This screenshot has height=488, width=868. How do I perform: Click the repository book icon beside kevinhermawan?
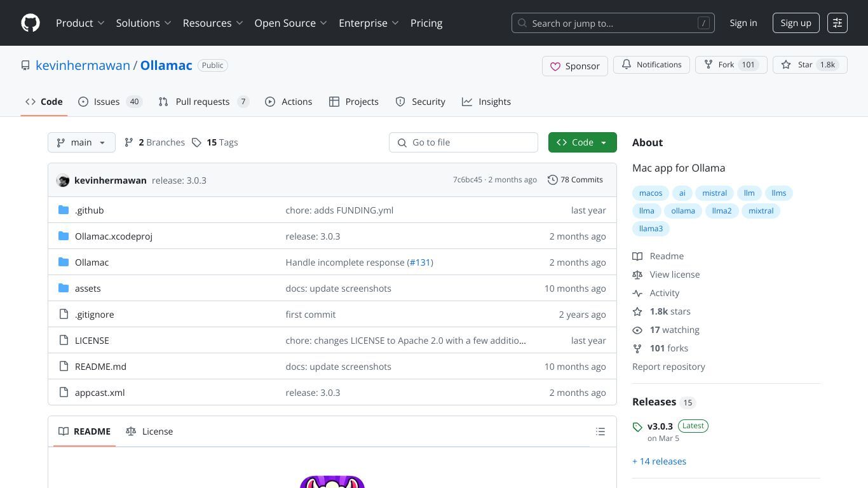25,65
